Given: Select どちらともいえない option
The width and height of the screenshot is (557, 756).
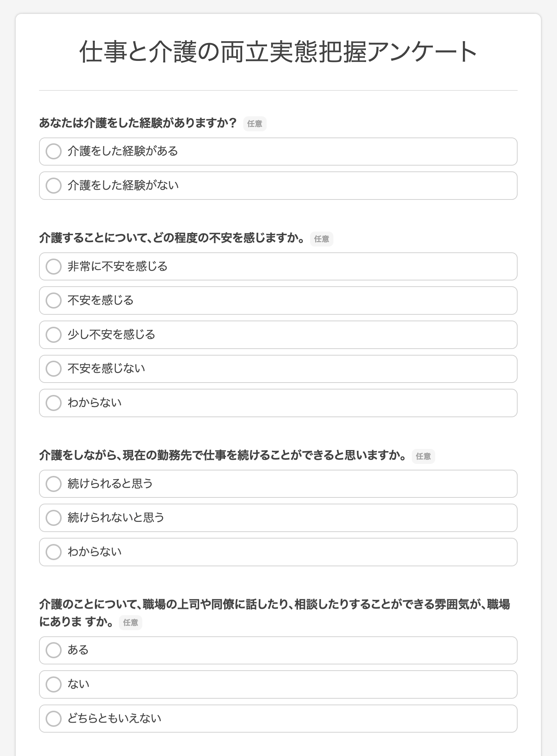Looking at the screenshot, I should [54, 718].
